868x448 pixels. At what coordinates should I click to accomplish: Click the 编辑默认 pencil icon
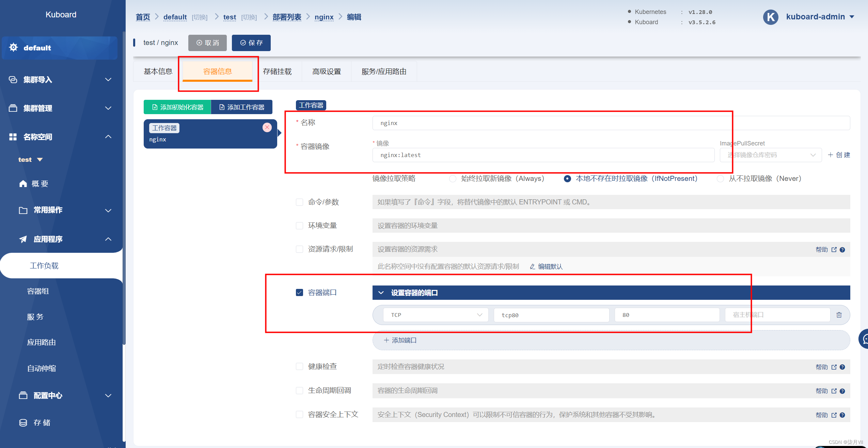coord(532,267)
